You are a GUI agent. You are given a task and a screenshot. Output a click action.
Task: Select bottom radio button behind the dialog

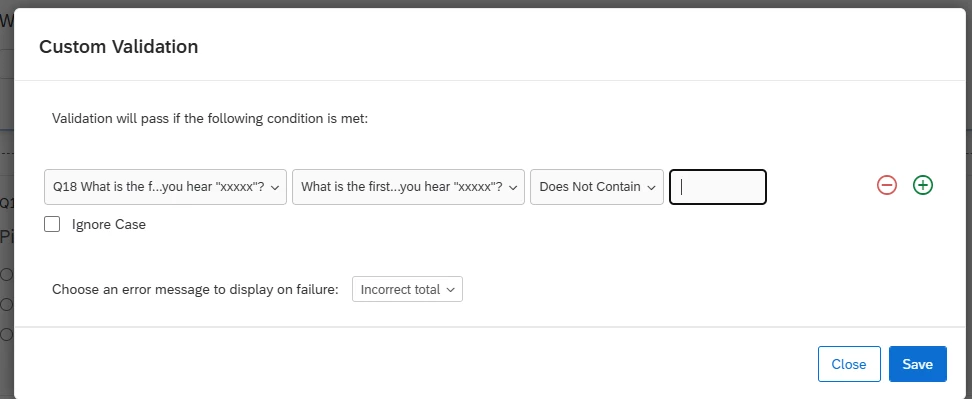6,335
